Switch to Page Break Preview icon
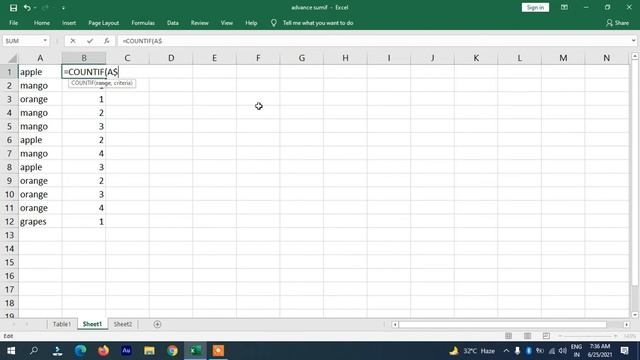 [546, 336]
